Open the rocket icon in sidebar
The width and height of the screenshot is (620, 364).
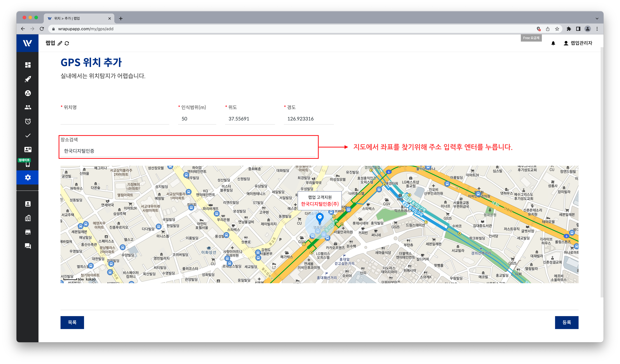(x=28, y=79)
